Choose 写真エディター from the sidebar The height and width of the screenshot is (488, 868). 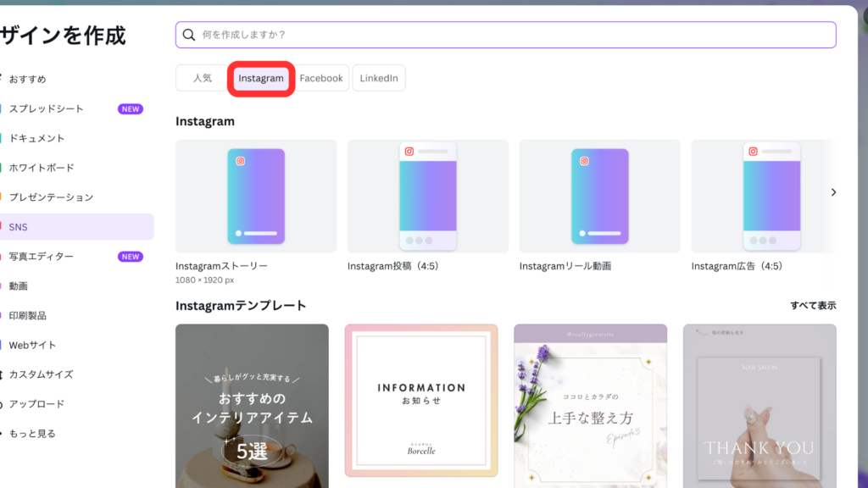[x=42, y=257]
